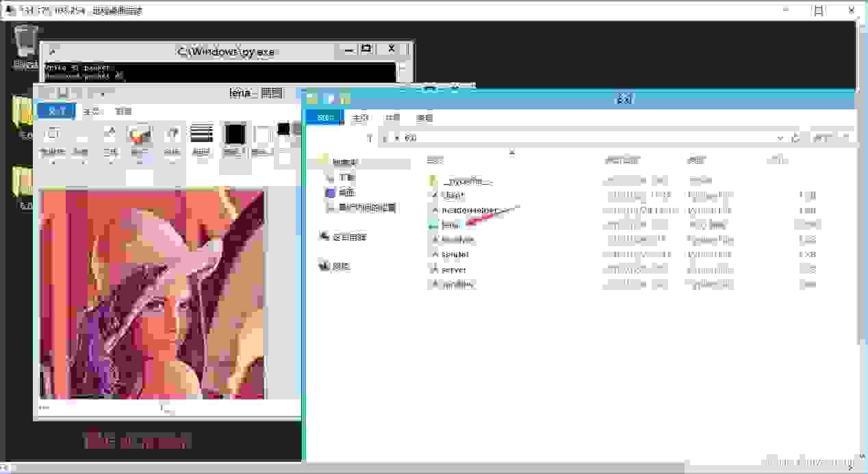Select the sender file name
Image resolution: width=868 pixels, height=474 pixels.
[455, 254]
